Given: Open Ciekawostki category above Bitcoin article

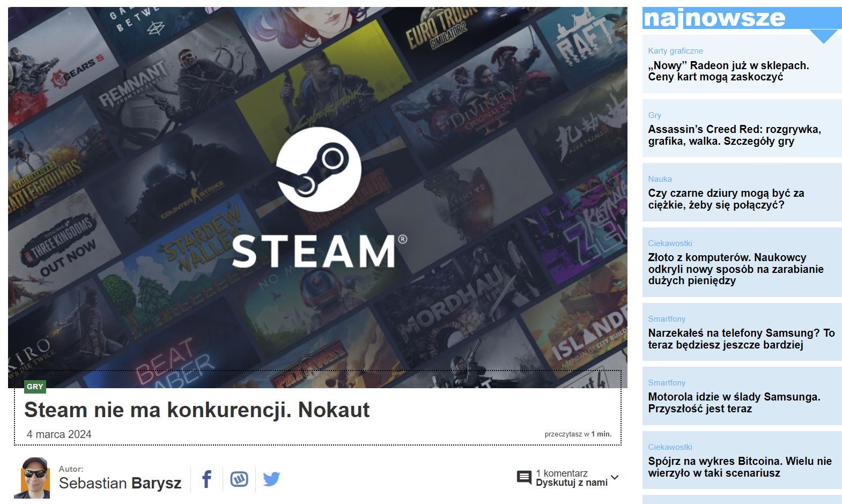Looking at the screenshot, I should point(670,447).
